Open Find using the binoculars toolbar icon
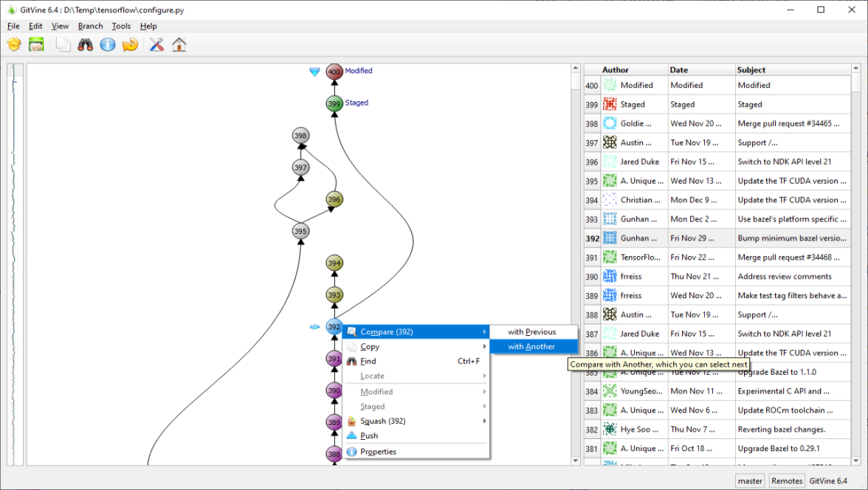 click(x=85, y=44)
